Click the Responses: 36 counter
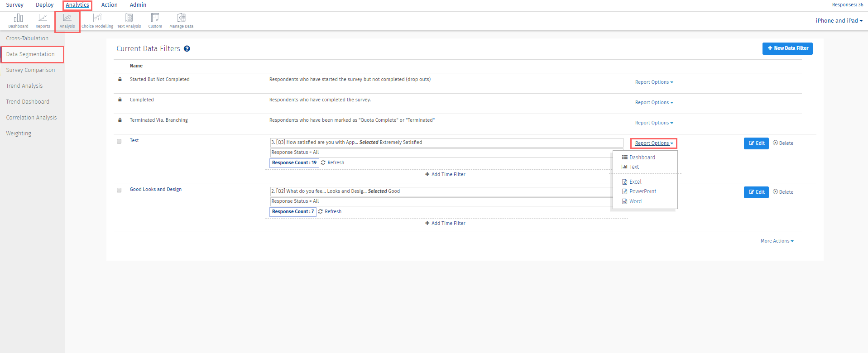This screenshot has height=353, width=868. coord(848,5)
